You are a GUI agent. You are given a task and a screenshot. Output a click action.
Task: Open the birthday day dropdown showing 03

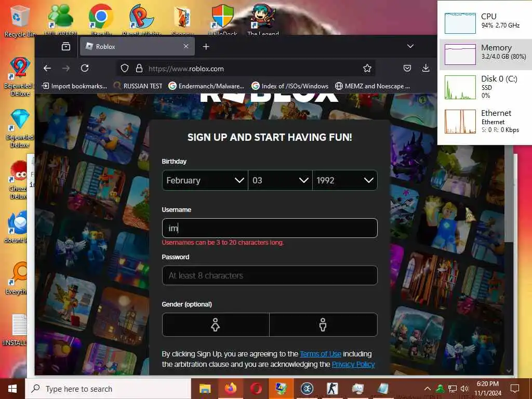(x=280, y=180)
